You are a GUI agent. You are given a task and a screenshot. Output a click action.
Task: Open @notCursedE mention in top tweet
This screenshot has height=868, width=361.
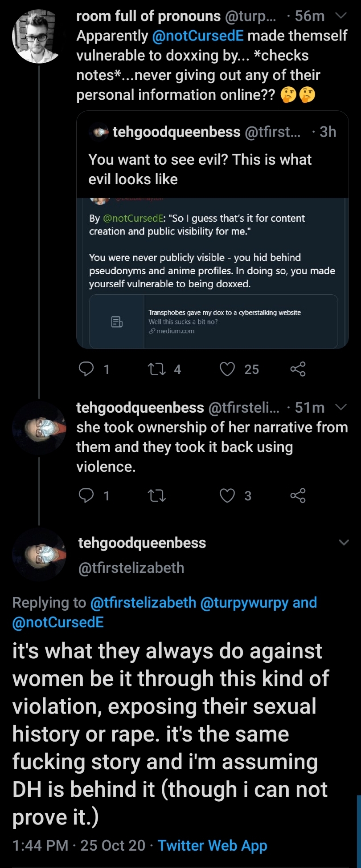(x=198, y=36)
